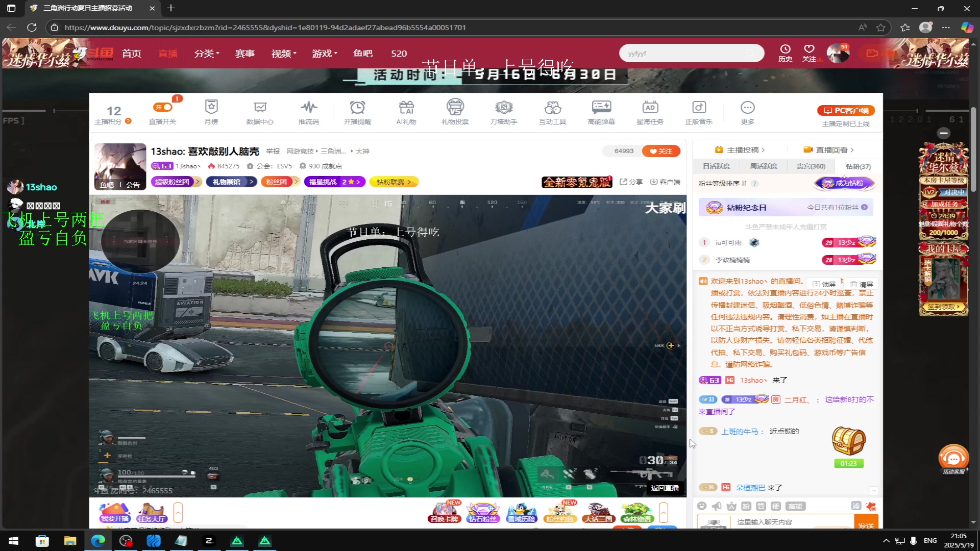Collapse left activity bar beside 任务大厅
Image resolution: width=980 pixels, height=551 pixels.
178,513
